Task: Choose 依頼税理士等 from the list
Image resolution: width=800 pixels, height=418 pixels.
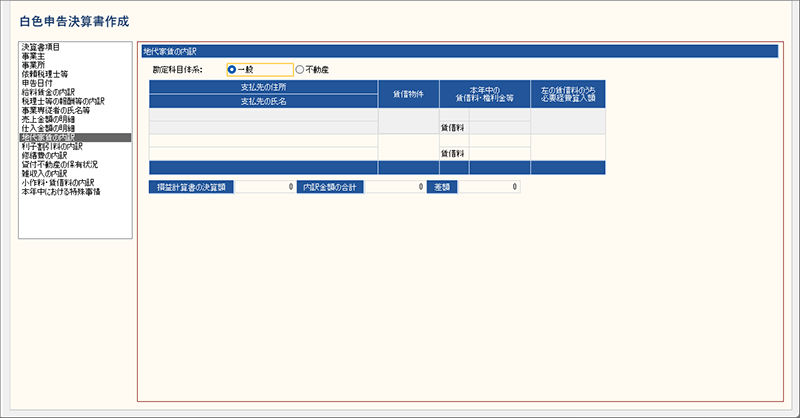Action: tap(44, 74)
